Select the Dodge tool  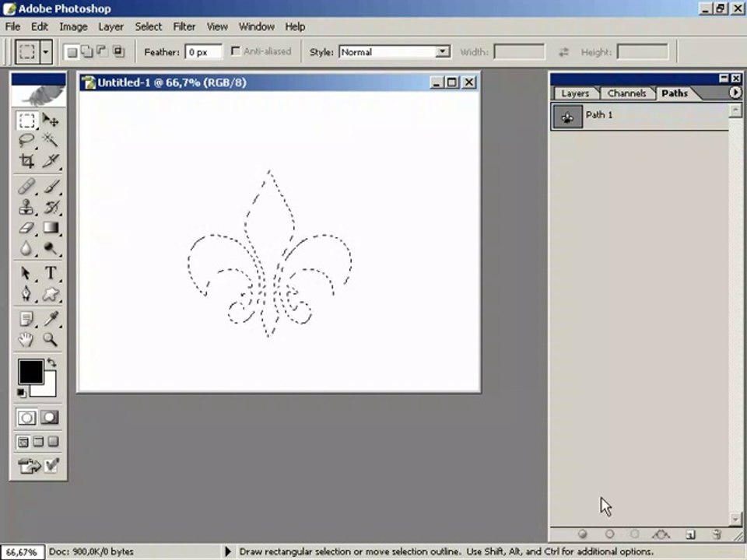coord(51,247)
